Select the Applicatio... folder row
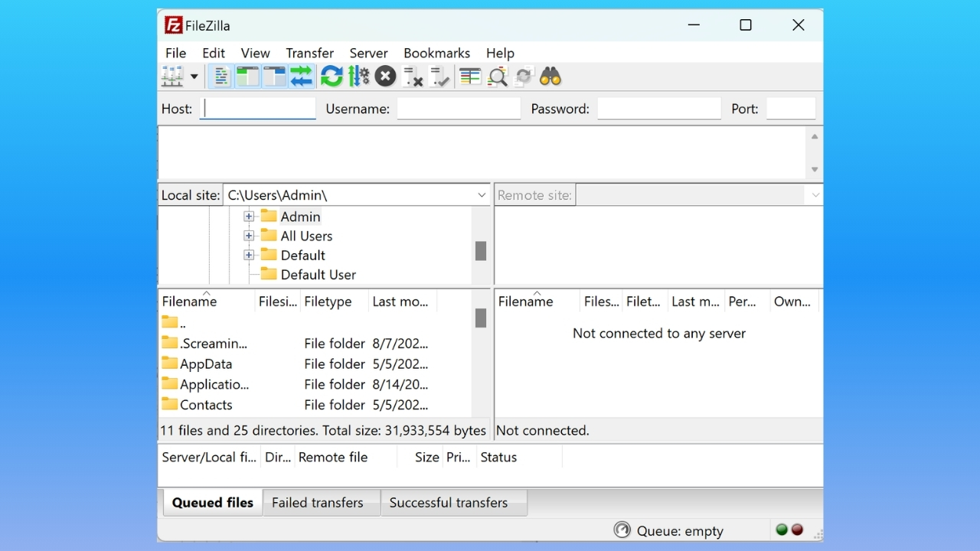 [x=315, y=383]
